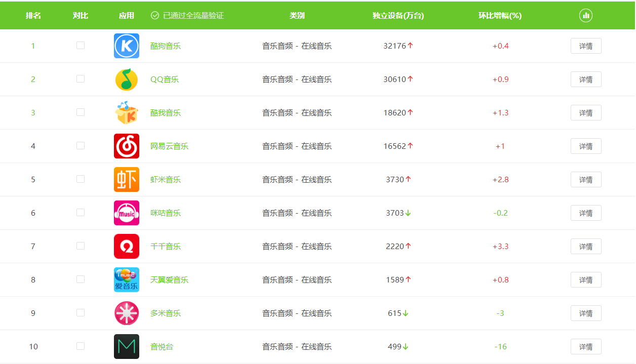The width and height of the screenshot is (636, 364).
Task: Click the 酷狗音乐 app icon
Action: [x=127, y=46]
